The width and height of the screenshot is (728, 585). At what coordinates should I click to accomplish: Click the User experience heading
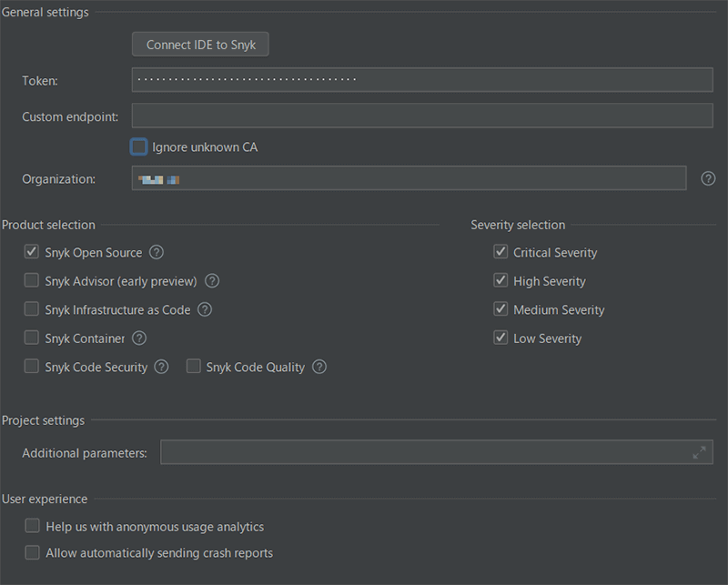[45, 499]
